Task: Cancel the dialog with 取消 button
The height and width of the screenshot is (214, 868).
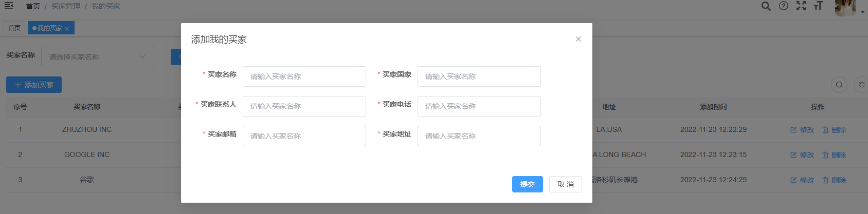Action: [x=566, y=184]
